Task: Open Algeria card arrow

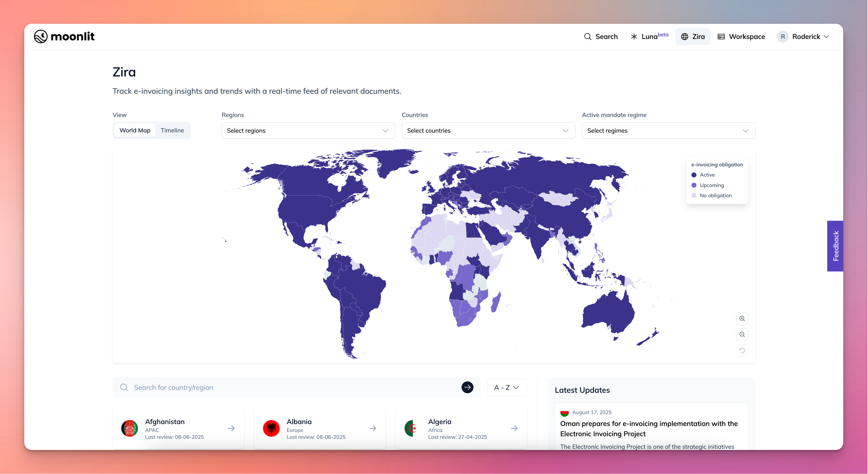Action: pyautogui.click(x=514, y=429)
